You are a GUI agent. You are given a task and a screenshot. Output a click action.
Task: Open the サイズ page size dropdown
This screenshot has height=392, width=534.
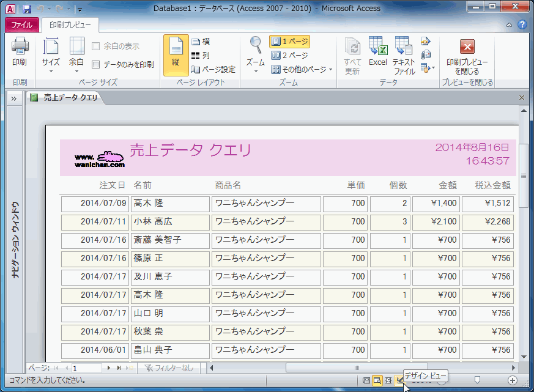tap(51, 54)
